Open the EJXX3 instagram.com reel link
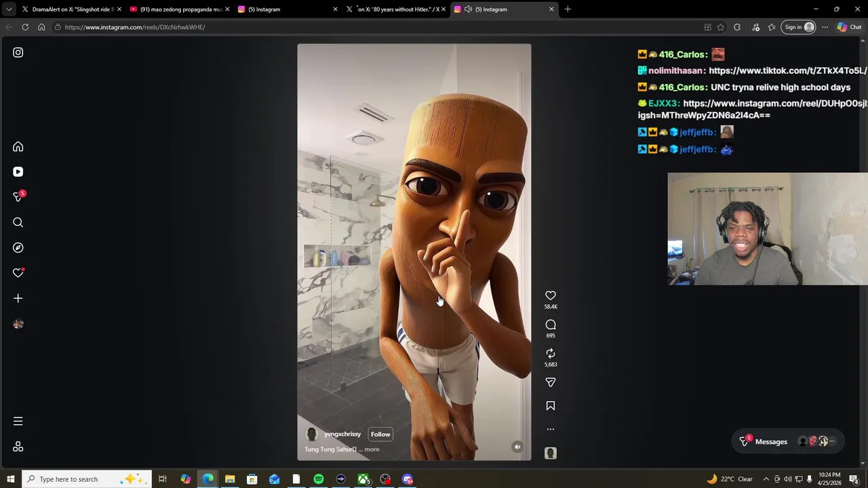 753,109
